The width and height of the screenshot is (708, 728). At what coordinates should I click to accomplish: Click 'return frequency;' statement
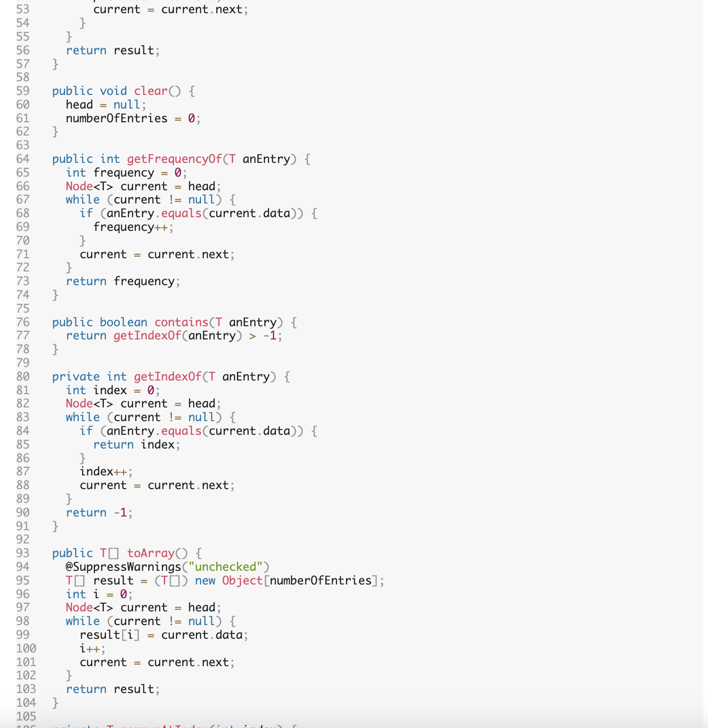coord(123,281)
